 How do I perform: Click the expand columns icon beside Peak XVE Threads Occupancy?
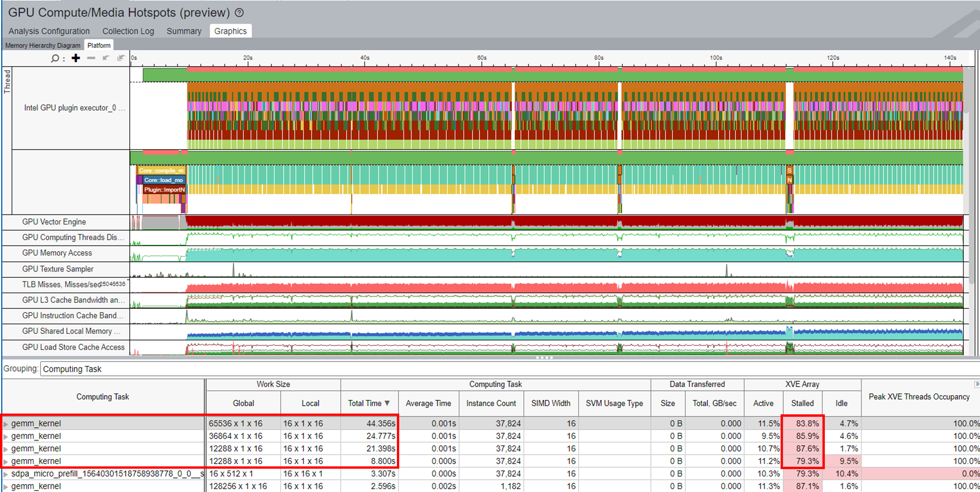[977, 384]
